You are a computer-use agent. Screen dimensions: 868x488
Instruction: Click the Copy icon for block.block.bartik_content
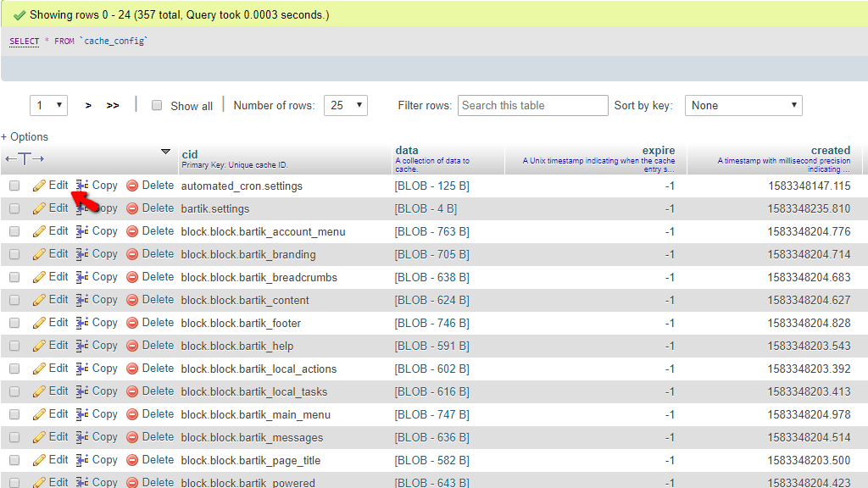click(82, 300)
